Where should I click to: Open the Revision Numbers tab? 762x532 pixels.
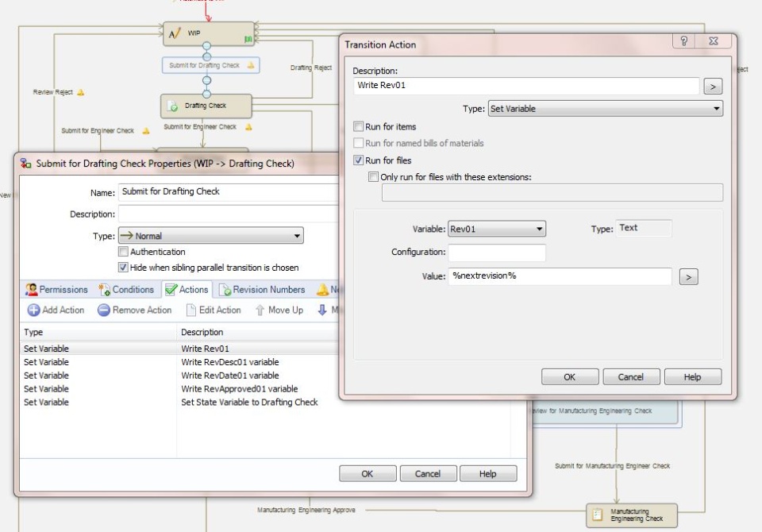coord(263,289)
